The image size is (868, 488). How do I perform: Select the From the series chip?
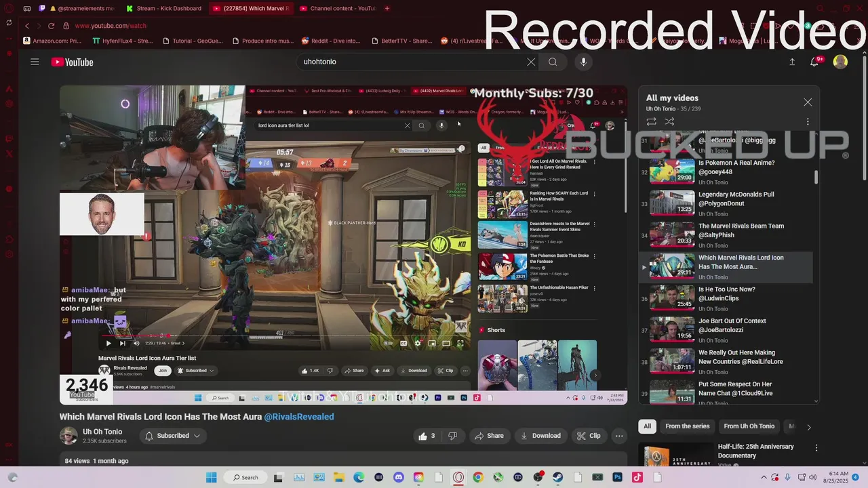point(687,426)
